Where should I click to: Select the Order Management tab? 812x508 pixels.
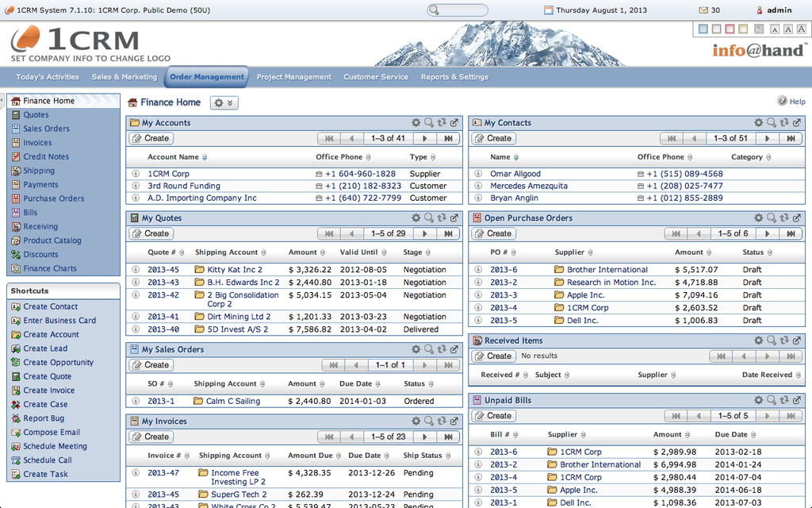click(x=207, y=77)
